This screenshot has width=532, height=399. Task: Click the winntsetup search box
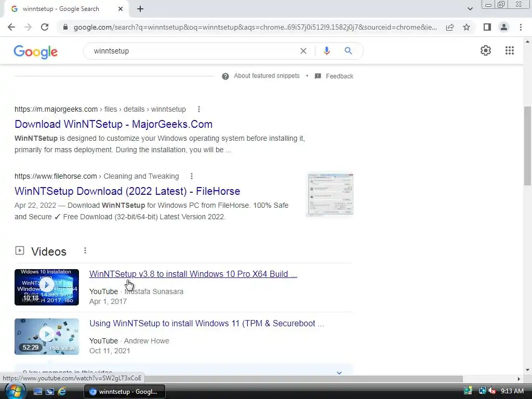point(193,51)
